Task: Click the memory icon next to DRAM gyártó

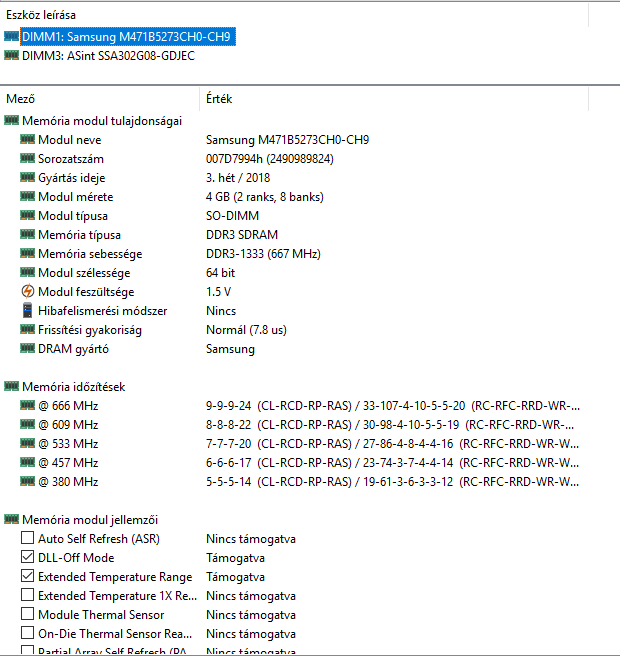Action: click(27, 348)
